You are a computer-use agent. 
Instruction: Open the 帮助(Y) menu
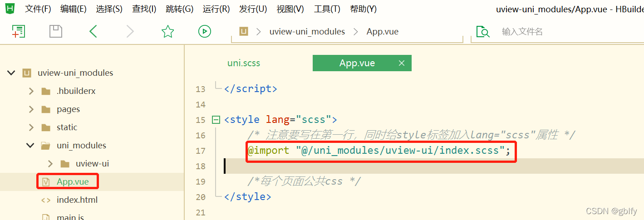(x=363, y=9)
